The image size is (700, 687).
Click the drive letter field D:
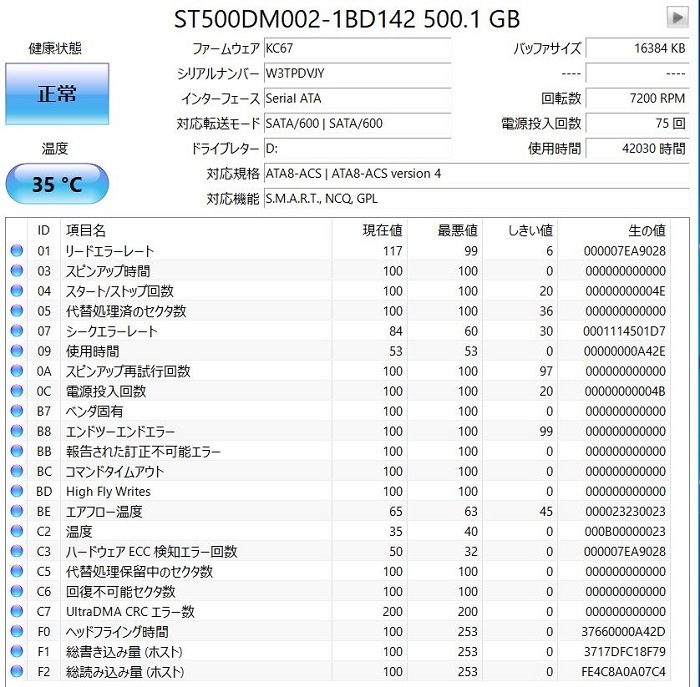click(357, 148)
